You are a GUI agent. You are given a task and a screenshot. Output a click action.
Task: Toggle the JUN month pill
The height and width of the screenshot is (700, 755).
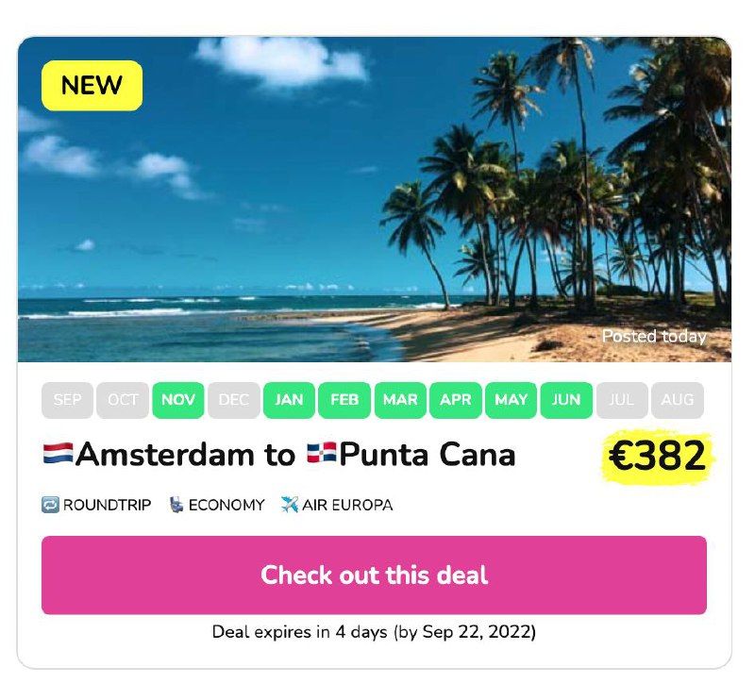[x=566, y=400]
